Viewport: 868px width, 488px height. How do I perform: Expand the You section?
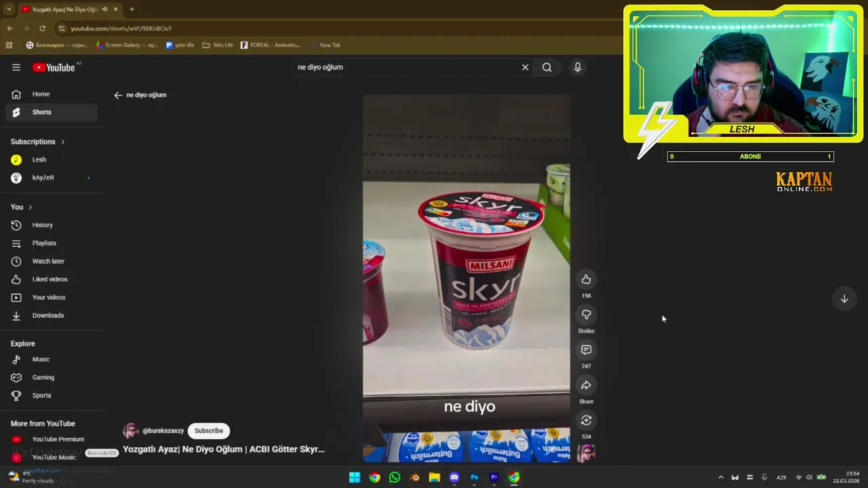click(22, 207)
